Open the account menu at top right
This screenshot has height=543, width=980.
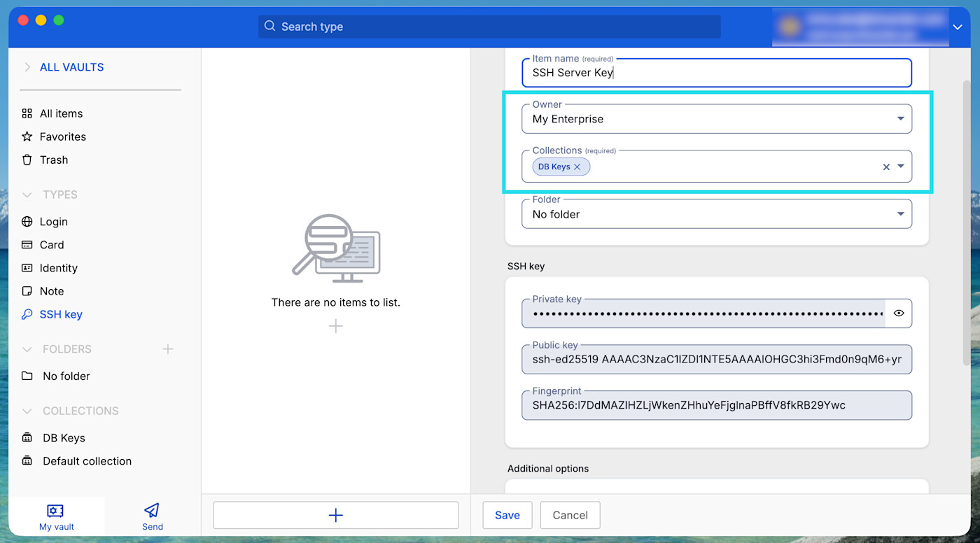coord(958,27)
